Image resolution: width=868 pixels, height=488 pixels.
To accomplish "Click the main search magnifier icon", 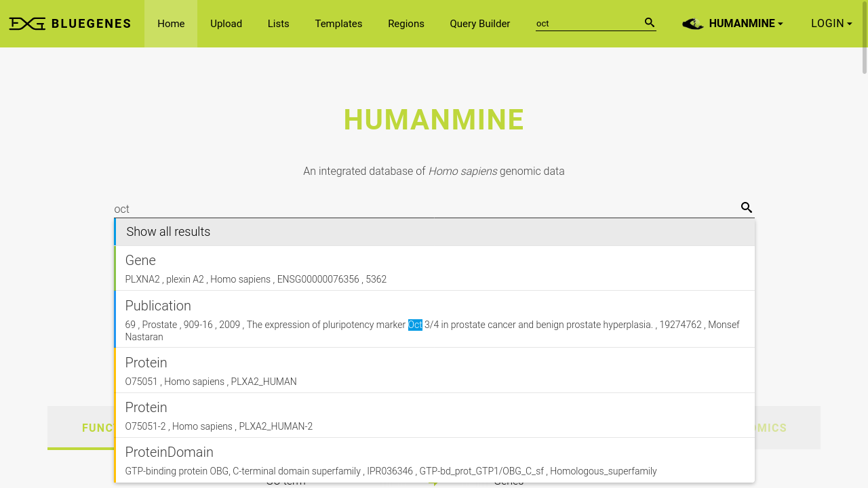I will pyautogui.click(x=746, y=208).
